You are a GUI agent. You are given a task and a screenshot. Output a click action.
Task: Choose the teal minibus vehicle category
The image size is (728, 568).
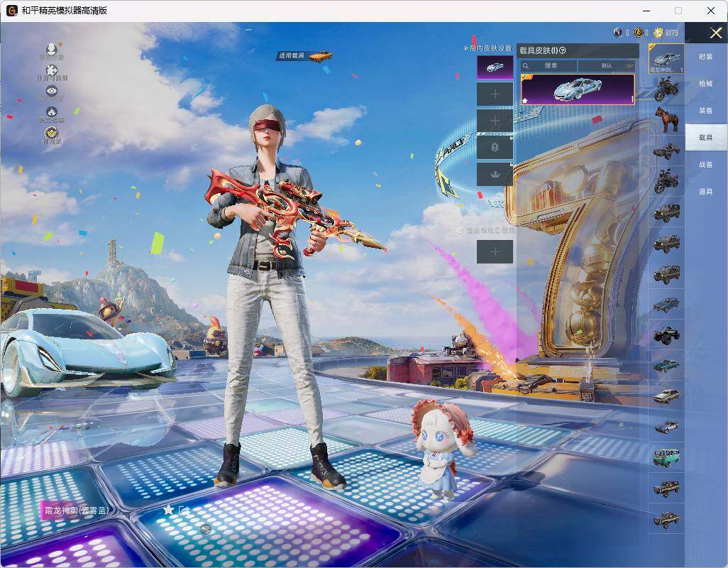[666, 457]
